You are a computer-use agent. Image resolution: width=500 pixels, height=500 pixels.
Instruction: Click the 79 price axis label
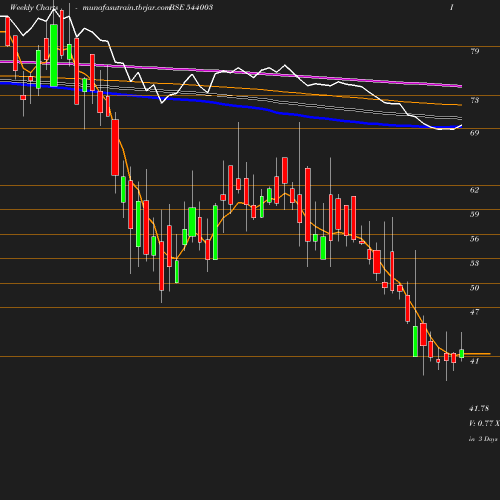(x=475, y=51)
